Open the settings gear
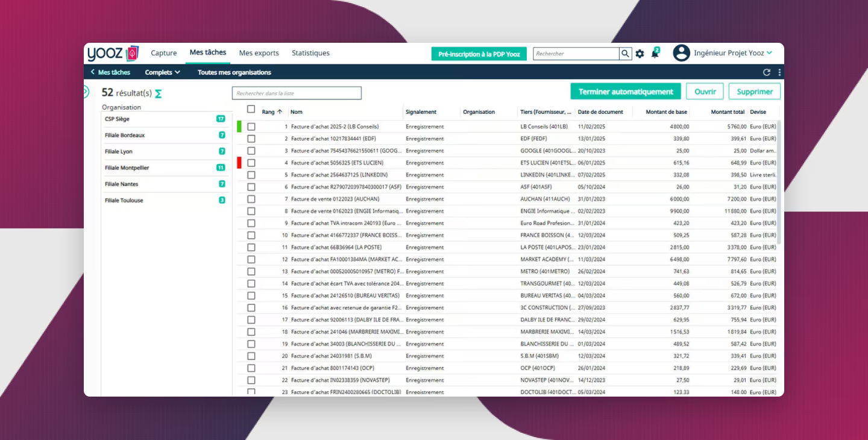 coord(640,54)
